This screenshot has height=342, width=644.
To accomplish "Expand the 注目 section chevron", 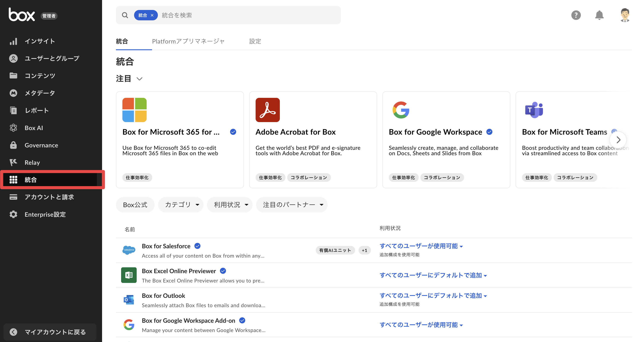I will tap(139, 79).
